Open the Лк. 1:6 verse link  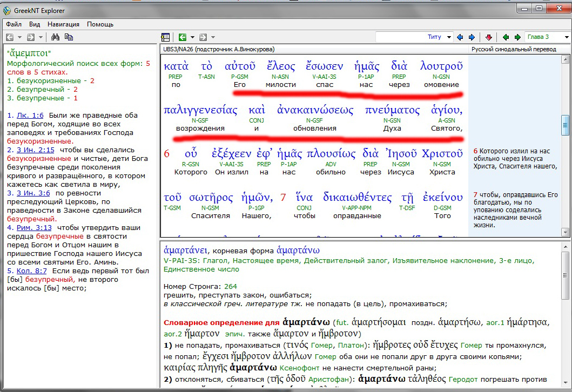[31, 116]
